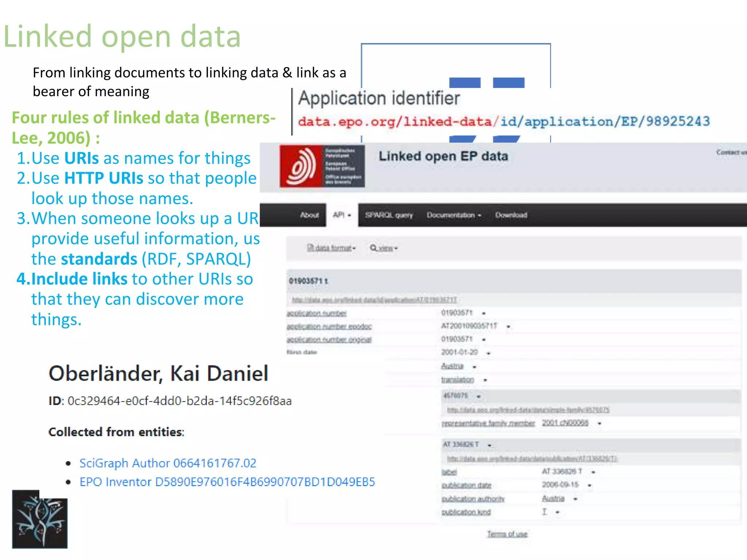Open the SciGraph Author 0664161767.02 link

pos(168,463)
